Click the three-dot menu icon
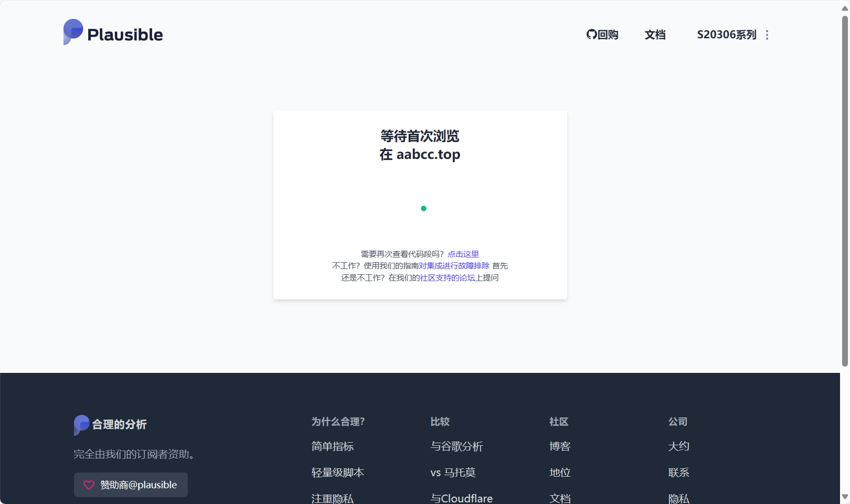 click(x=767, y=35)
